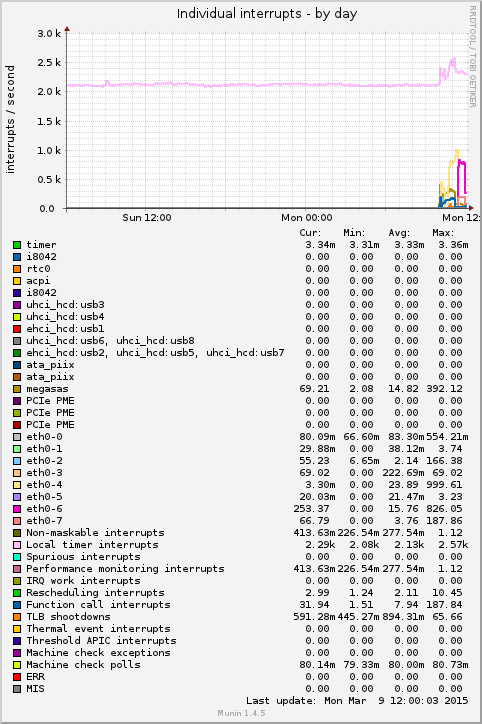Click the 'Cur:' column header

[x=310, y=233]
